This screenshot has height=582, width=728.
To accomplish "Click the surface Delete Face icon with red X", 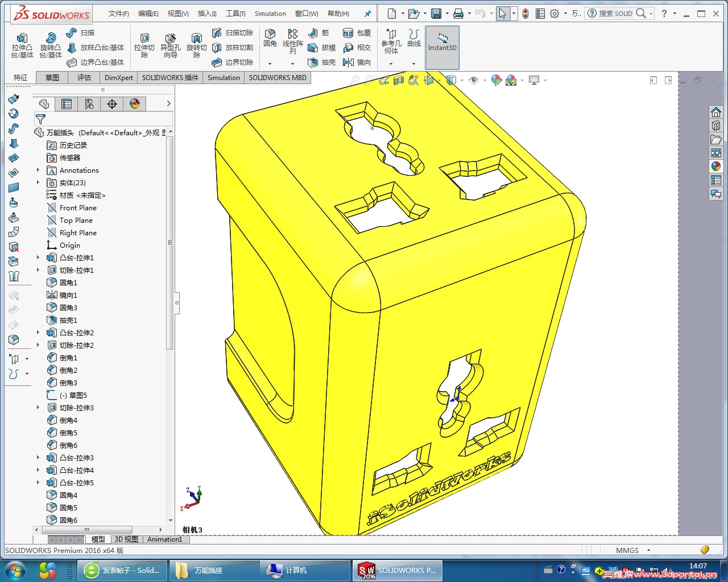I will (x=14, y=247).
